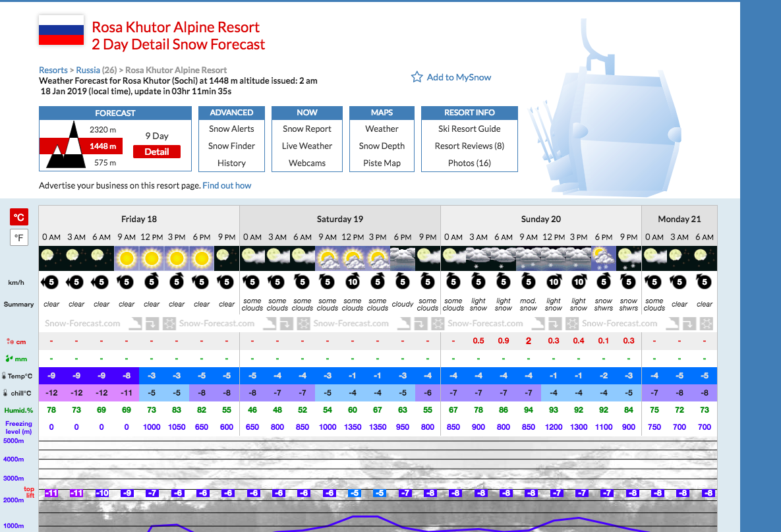Click Sunday 9 PM snow showers night icon

629,258
